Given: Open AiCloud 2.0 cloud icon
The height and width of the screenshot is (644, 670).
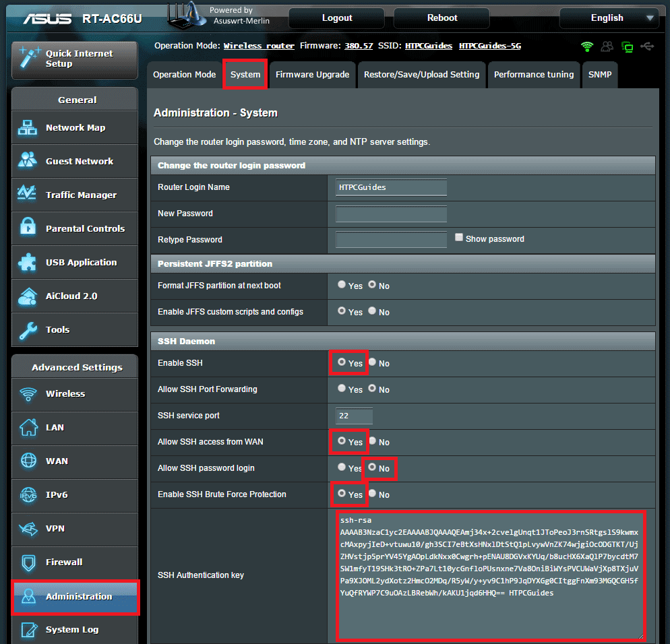Looking at the screenshot, I should [28, 296].
